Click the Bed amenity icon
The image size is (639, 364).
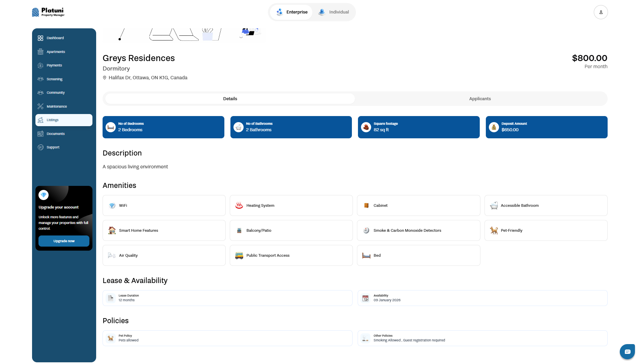pyautogui.click(x=366, y=256)
